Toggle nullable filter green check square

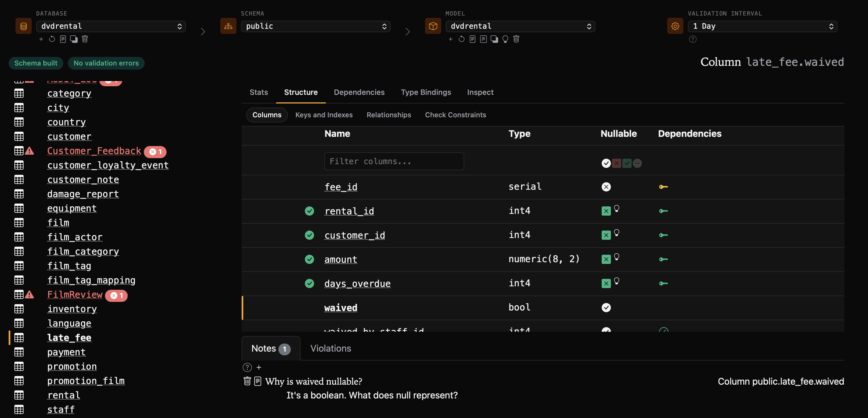[627, 163]
